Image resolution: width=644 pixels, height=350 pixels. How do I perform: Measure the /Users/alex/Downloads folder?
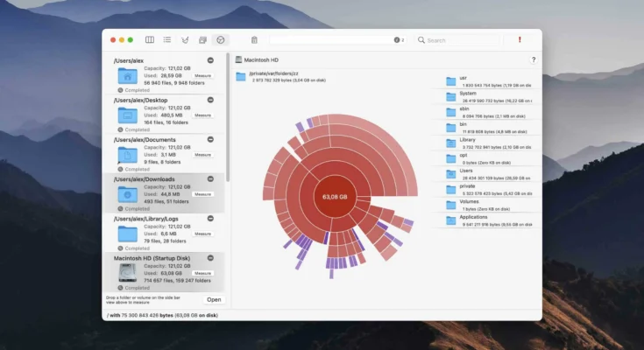(203, 194)
